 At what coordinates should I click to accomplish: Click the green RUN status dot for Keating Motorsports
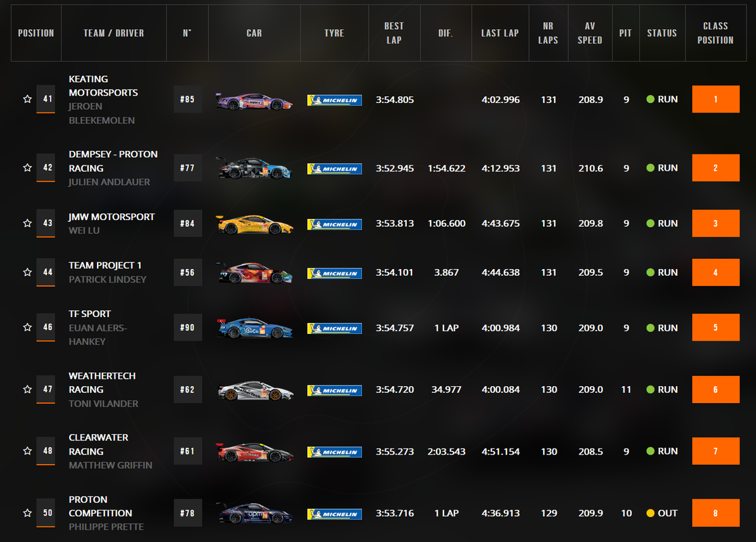coord(650,99)
